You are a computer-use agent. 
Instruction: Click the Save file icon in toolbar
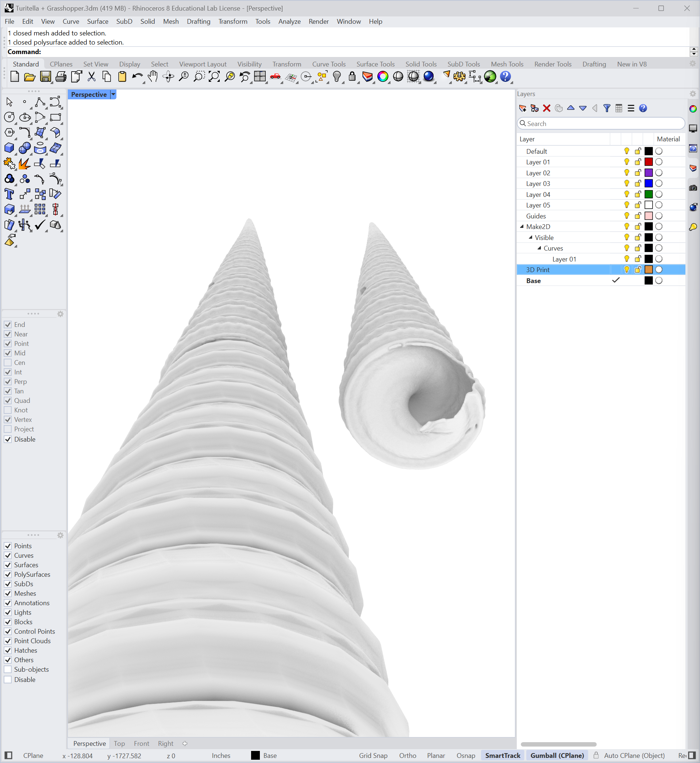coord(46,77)
